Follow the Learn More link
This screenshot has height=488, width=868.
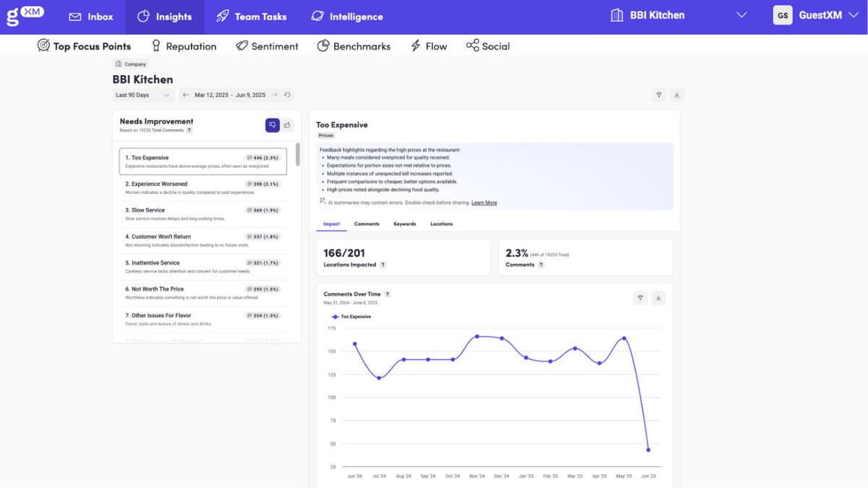point(484,203)
